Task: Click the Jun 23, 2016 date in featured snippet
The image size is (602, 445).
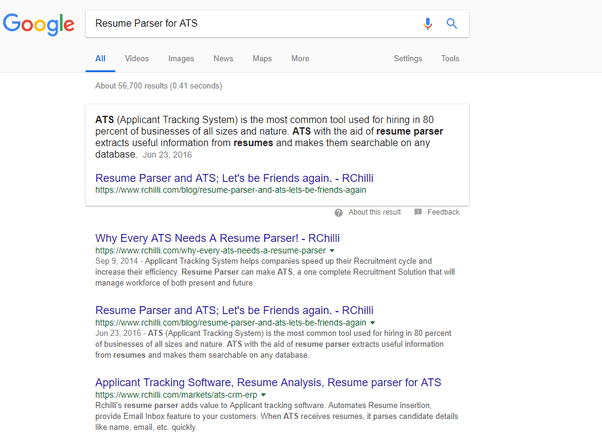Action: pos(167,155)
